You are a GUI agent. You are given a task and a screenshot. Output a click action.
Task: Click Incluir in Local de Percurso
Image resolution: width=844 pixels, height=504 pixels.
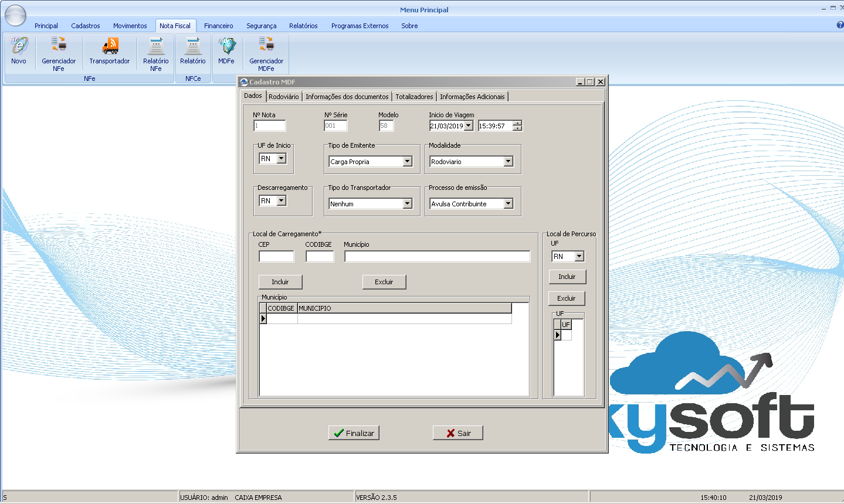(x=567, y=277)
